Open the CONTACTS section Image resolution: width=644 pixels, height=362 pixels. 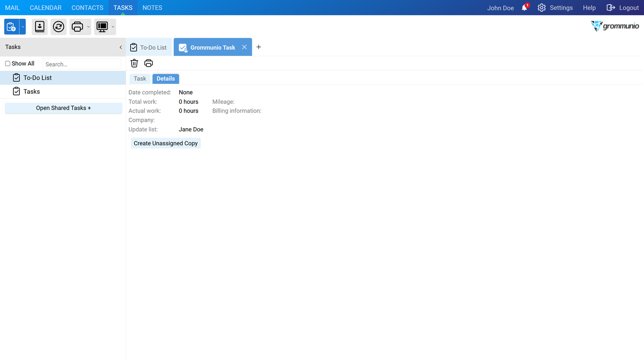tap(87, 8)
